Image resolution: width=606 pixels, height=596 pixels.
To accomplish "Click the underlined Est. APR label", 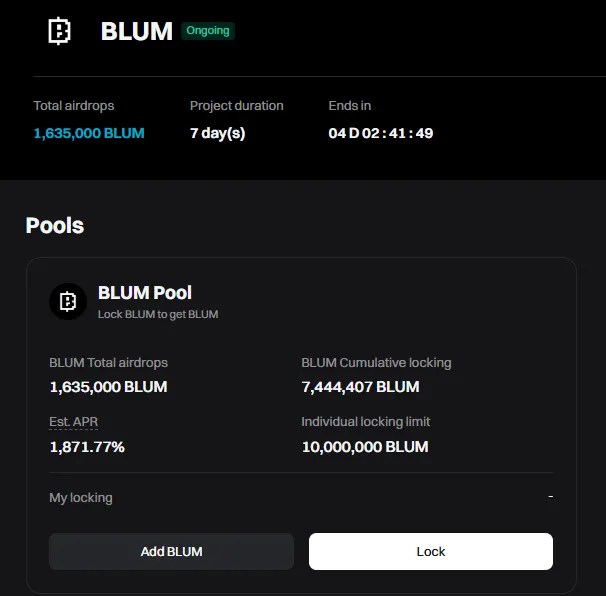I will (73, 422).
